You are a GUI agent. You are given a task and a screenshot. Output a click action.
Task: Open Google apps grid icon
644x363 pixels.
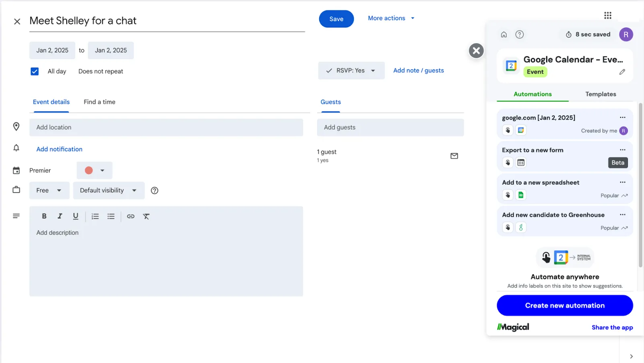[608, 15]
